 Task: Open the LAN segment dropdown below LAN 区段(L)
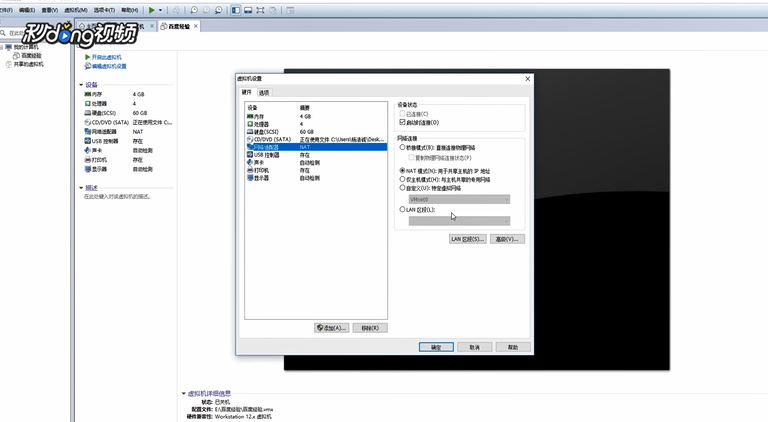pyautogui.click(x=459, y=221)
